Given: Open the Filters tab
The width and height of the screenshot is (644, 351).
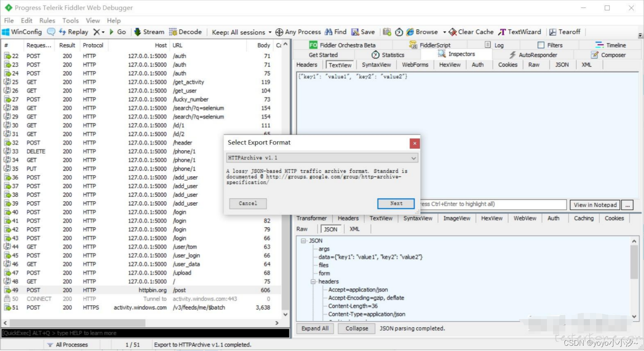Looking at the screenshot, I should pyautogui.click(x=550, y=45).
